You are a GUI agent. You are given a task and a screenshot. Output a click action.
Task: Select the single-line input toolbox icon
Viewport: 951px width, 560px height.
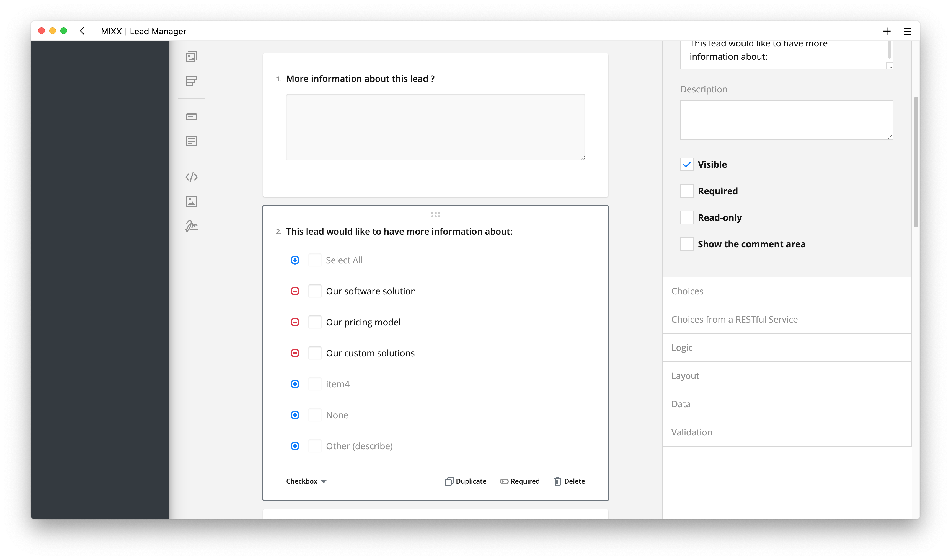(191, 116)
